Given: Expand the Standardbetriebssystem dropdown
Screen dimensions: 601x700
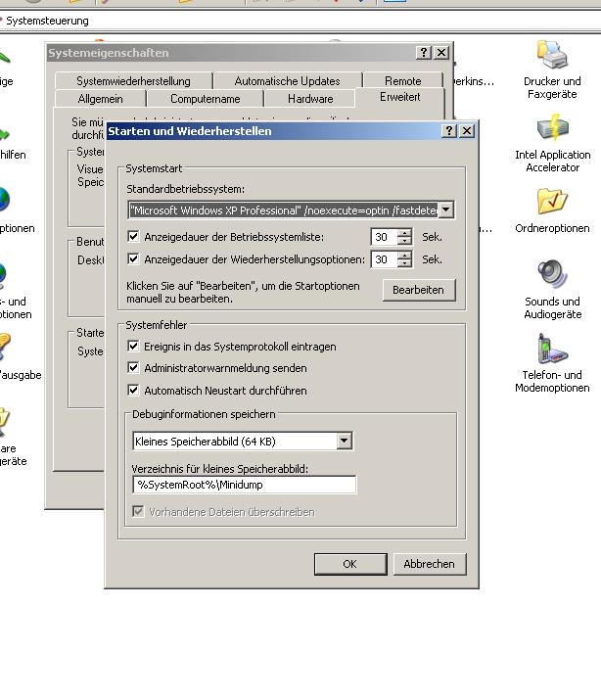Looking at the screenshot, I should [445, 210].
